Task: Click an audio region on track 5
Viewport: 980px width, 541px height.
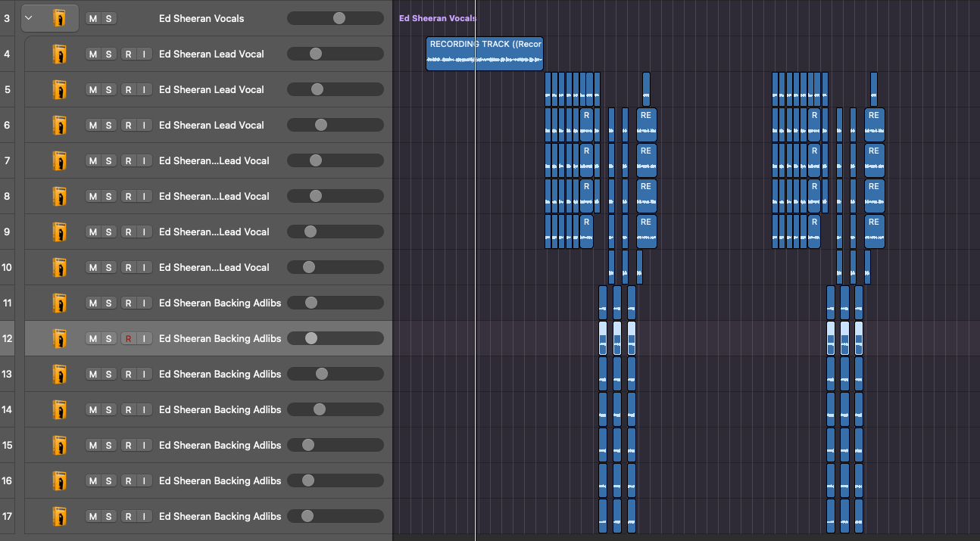Action: coord(568,89)
